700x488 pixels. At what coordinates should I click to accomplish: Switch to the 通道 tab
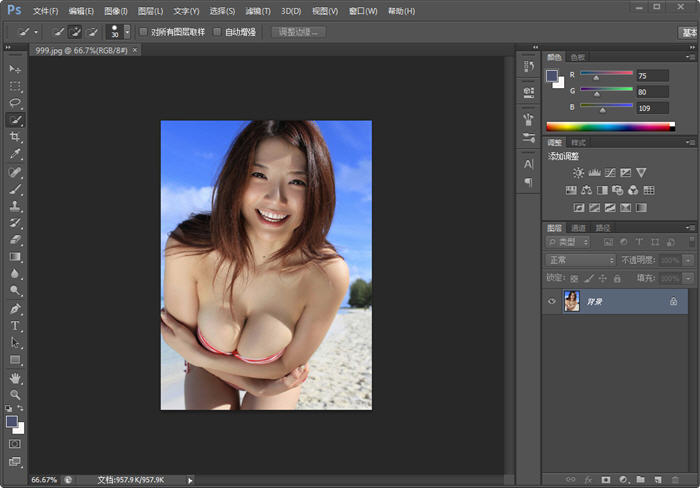579,228
